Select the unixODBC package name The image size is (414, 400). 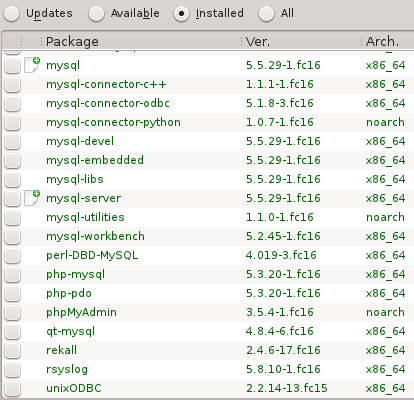pos(74,388)
